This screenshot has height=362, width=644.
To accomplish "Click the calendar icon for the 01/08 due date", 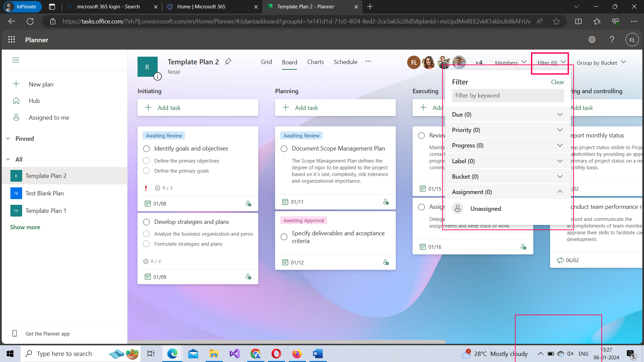I will (148, 203).
